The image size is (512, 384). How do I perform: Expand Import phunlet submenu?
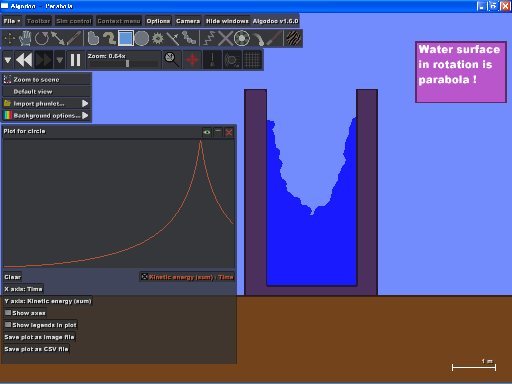pyautogui.click(x=46, y=104)
